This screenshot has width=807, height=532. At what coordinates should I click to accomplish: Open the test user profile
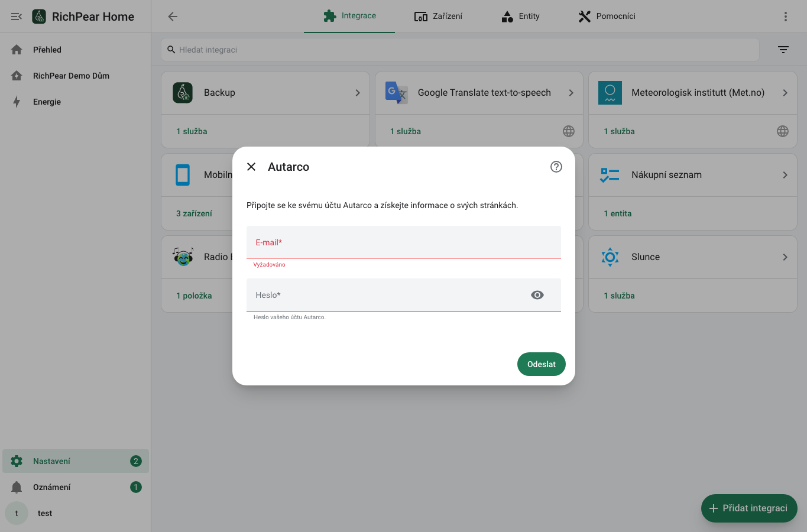(x=76, y=513)
